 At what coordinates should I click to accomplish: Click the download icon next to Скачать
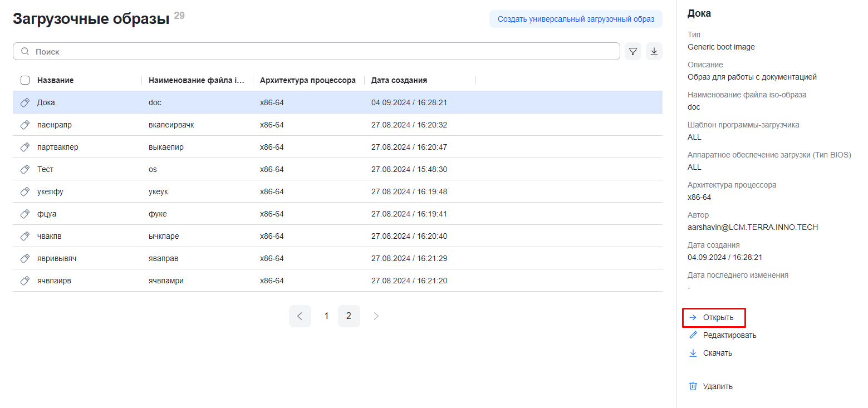click(693, 353)
